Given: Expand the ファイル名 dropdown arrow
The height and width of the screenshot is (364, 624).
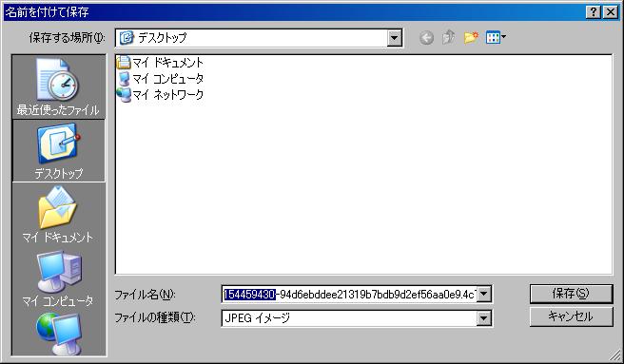Looking at the screenshot, I should coord(484,295).
